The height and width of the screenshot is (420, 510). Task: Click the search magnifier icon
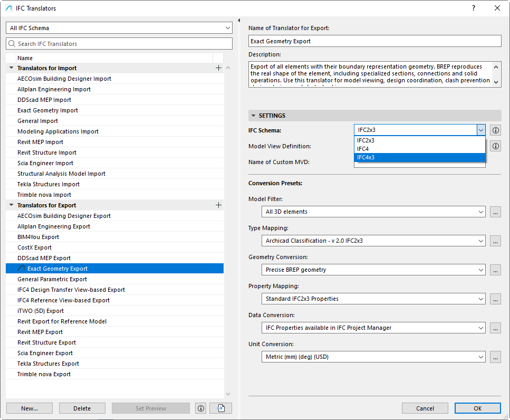[x=12, y=44]
